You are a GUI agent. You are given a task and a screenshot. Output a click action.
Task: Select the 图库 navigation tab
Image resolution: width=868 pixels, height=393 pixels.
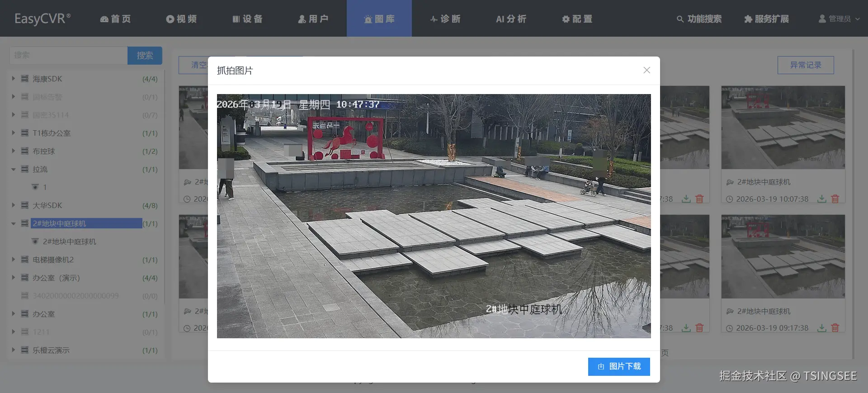click(379, 19)
